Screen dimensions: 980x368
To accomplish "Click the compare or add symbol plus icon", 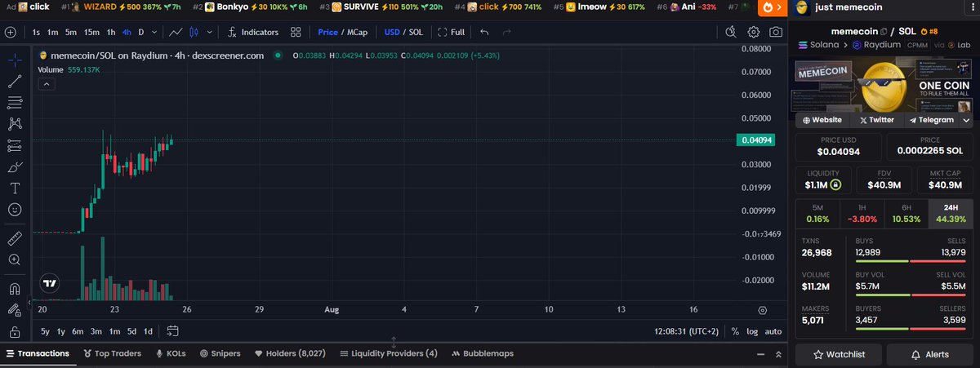I will (11, 33).
